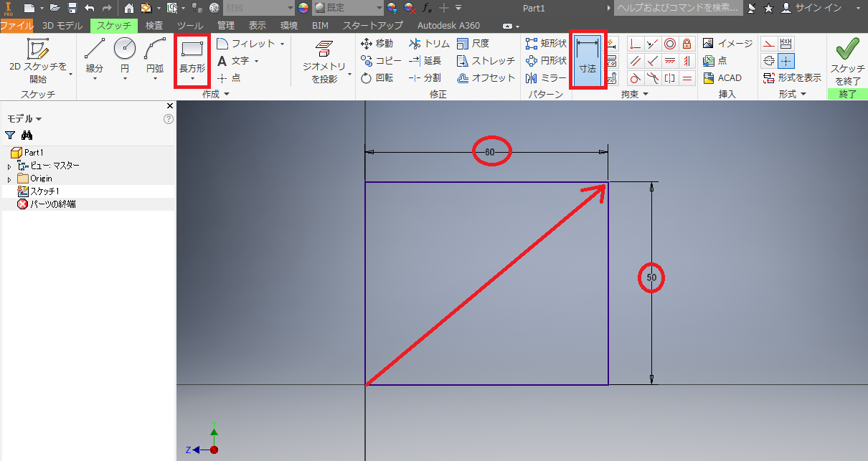Apply the perpendicular constraint
The width and height of the screenshot is (868, 461).
(x=653, y=61)
